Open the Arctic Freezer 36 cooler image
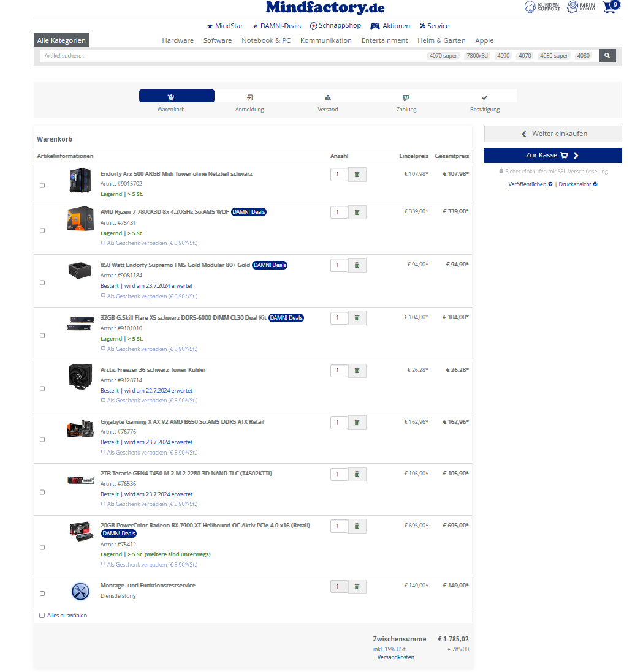The image size is (635, 672). point(81,377)
